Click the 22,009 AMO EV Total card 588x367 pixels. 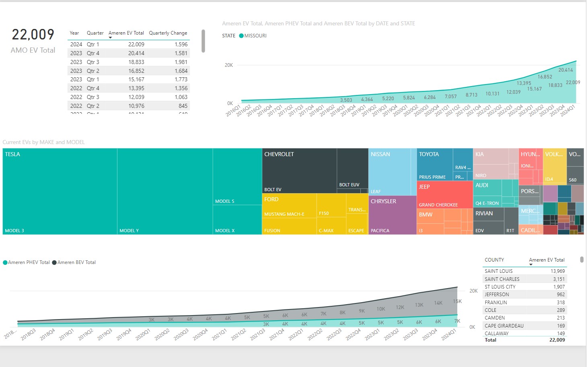[x=33, y=41]
